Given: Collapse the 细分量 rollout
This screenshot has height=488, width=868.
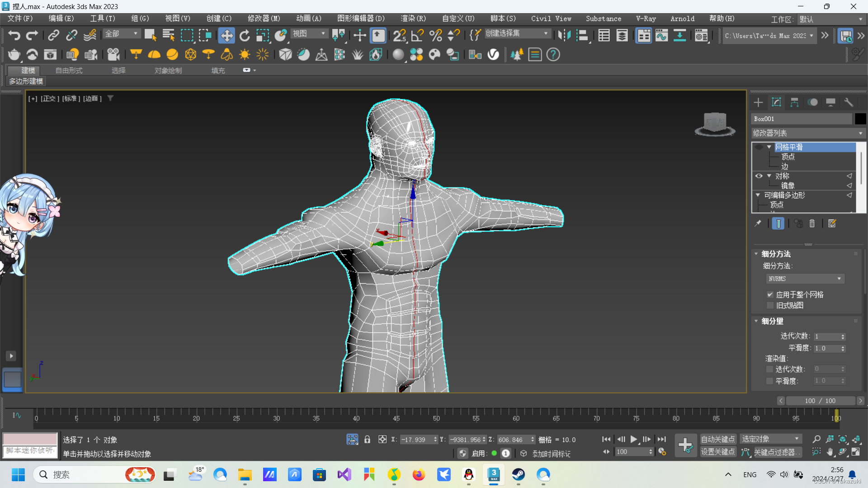Looking at the screenshot, I should click(x=772, y=321).
